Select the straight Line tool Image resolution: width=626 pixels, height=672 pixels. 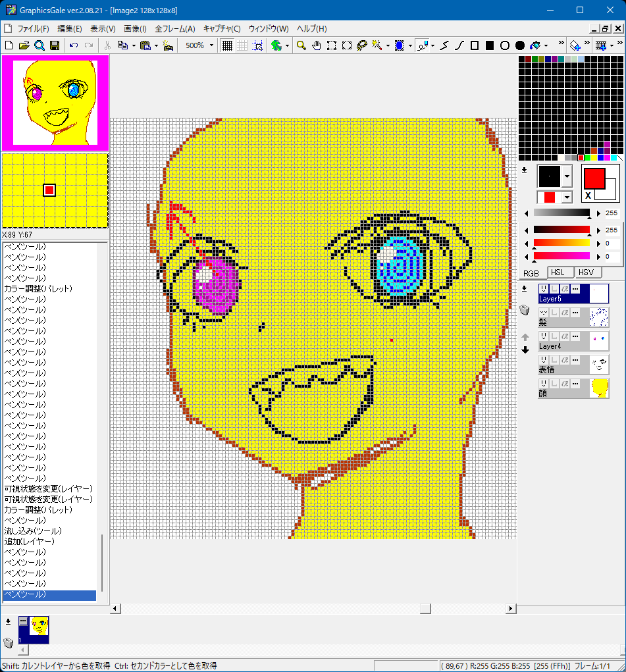click(444, 45)
